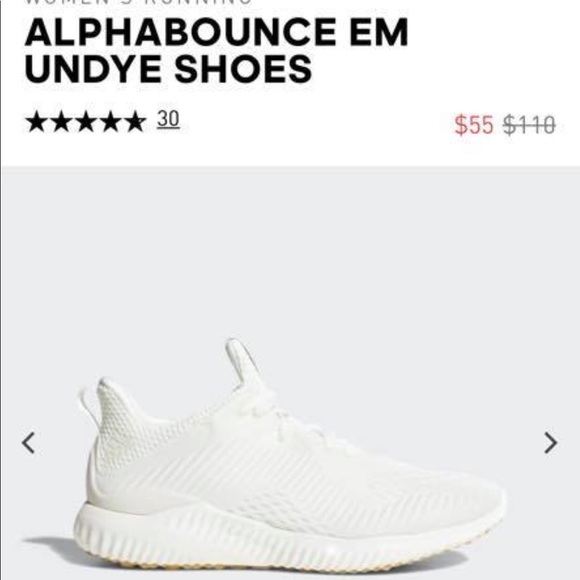Click the UNDYE SHOES title text

click(x=169, y=69)
